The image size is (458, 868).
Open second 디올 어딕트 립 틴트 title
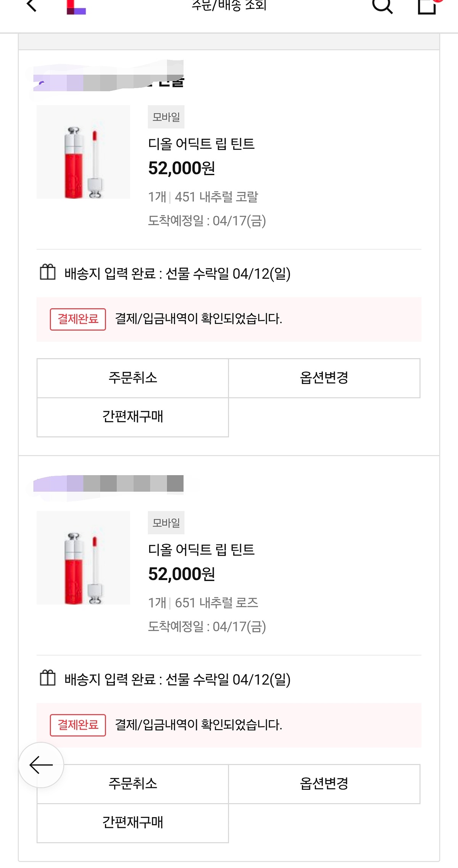tap(201, 550)
